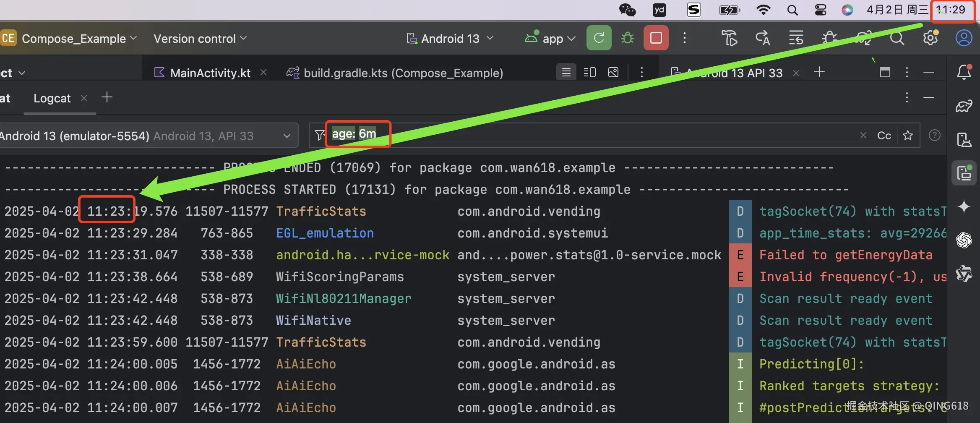Open the ChatGPT plugin icon in sidebar
Screen dimensions: 980x423
[964, 240]
